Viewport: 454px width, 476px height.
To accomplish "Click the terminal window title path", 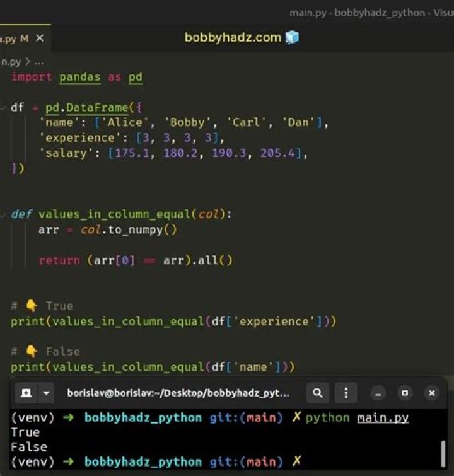I will (x=178, y=393).
